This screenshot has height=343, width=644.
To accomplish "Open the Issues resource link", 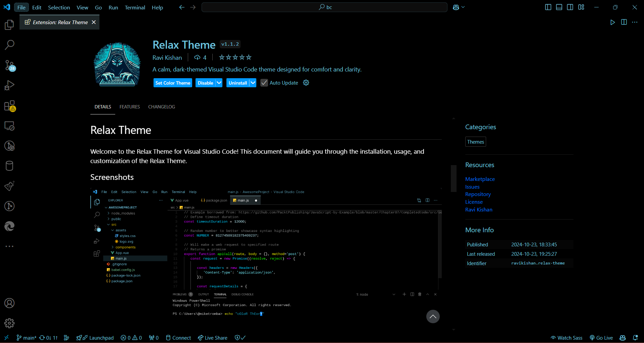I will coord(472,187).
